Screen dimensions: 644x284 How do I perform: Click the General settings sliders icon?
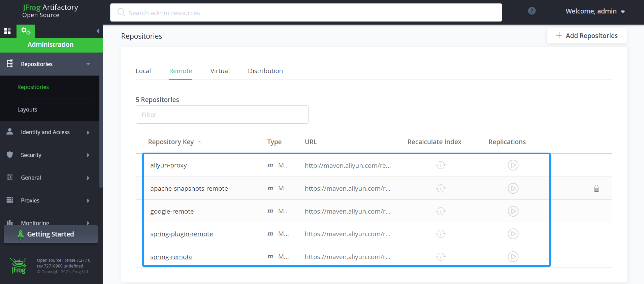click(x=10, y=177)
